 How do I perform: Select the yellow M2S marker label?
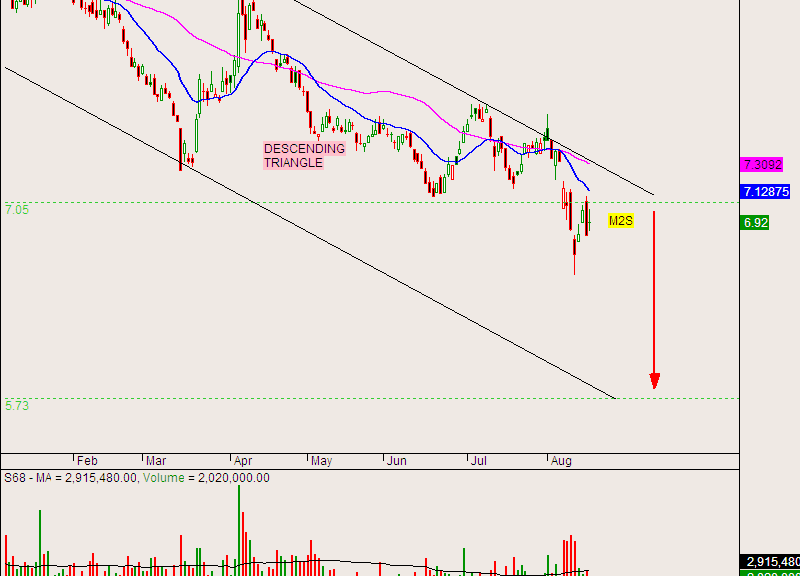click(621, 220)
